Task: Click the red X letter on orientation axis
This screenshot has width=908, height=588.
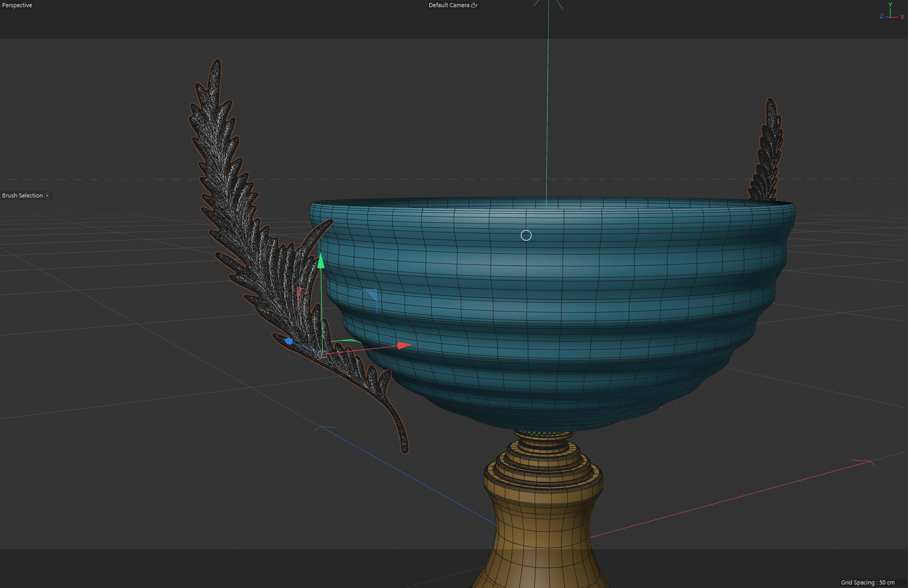Action: 902,17
